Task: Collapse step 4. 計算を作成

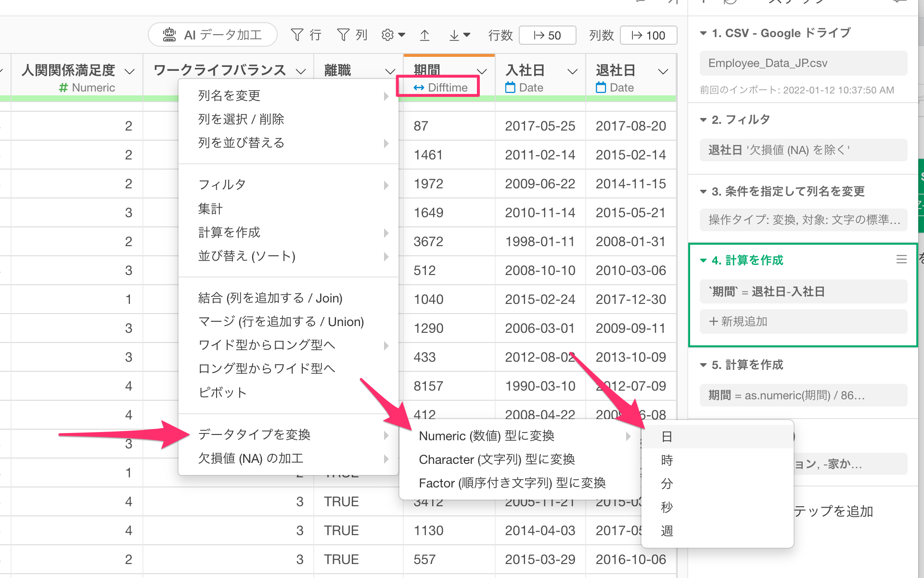Action: coord(703,261)
